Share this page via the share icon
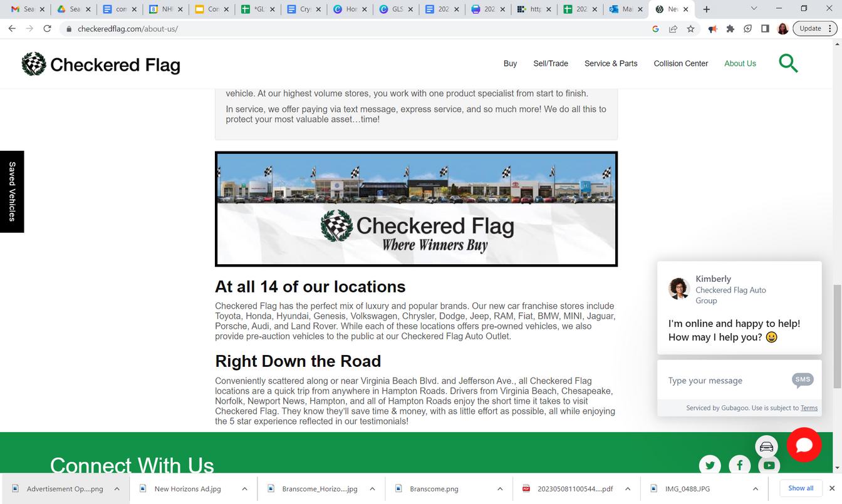Viewport: 842px width, 504px height. [673, 29]
